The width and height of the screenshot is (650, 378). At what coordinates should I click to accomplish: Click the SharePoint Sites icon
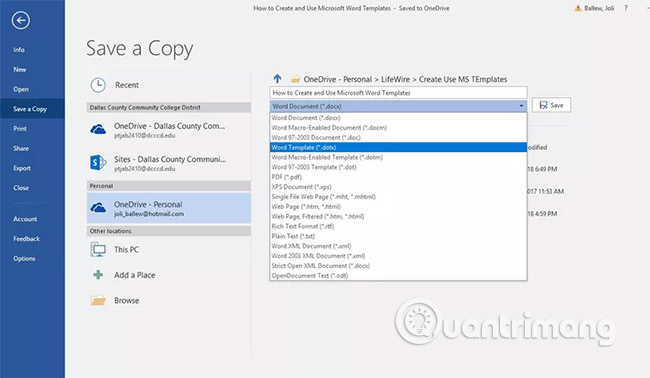[x=98, y=162]
